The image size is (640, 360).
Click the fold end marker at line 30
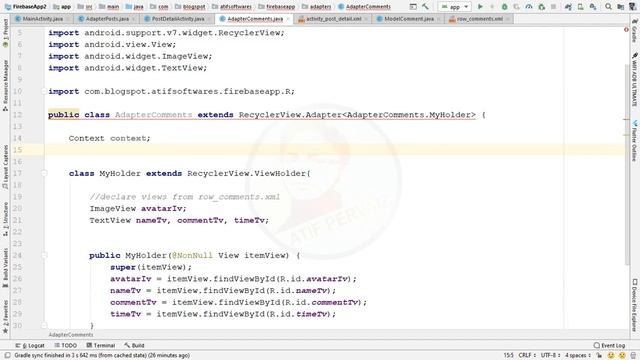[44, 326]
